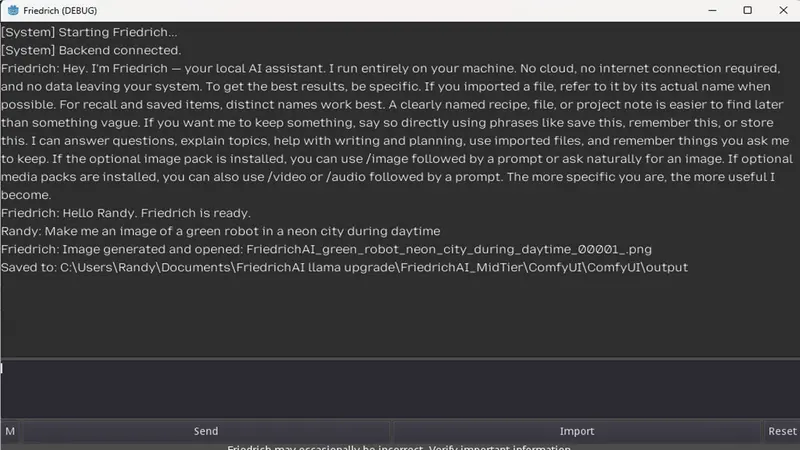
Task: Minimize the Friedrich window
Action: click(x=712, y=10)
